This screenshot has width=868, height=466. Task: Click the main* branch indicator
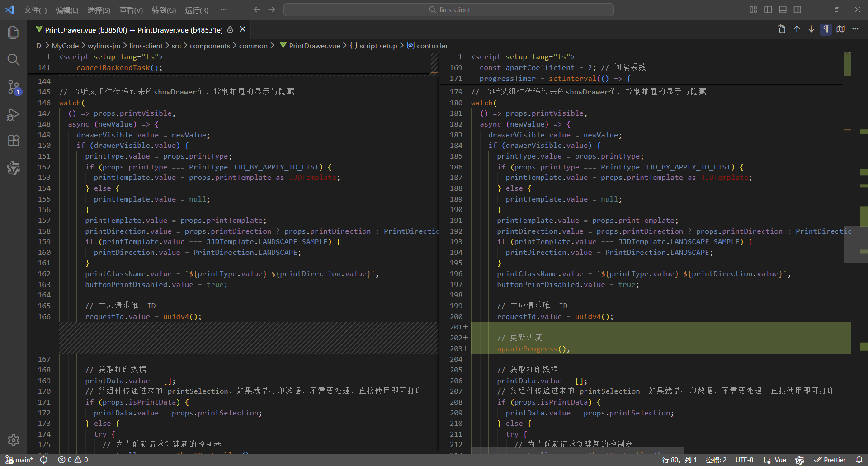click(20, 460)
